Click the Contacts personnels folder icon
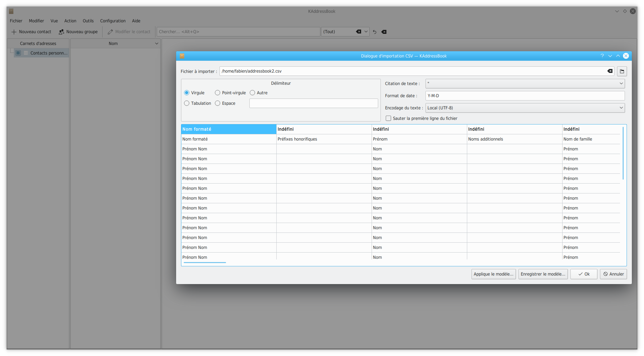 [26, 53]
